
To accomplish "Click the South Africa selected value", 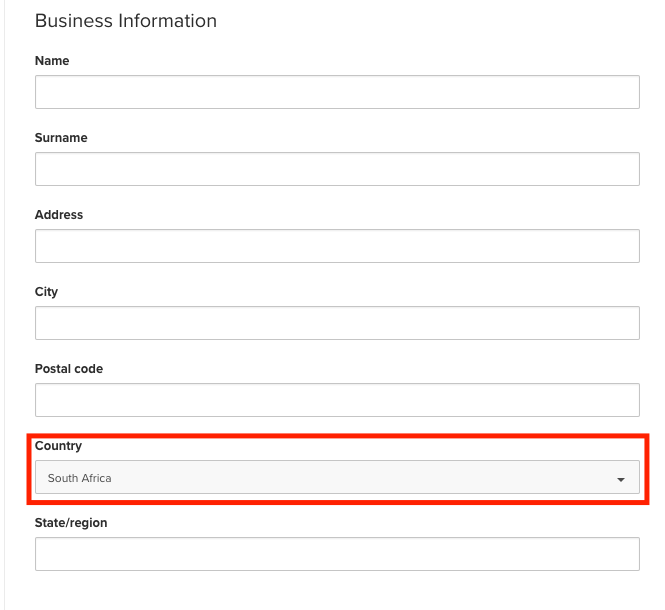I will tap(80, 478).
